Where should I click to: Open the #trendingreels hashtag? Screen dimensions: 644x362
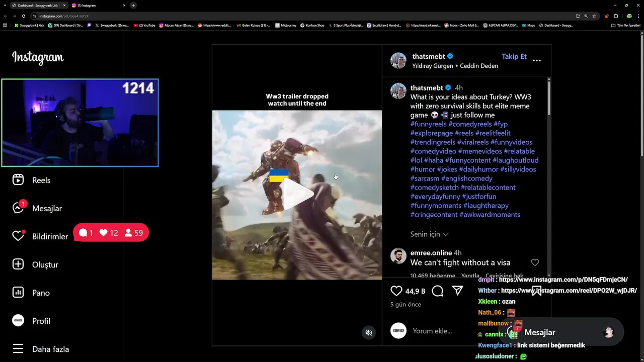click(x=433, y=142)
